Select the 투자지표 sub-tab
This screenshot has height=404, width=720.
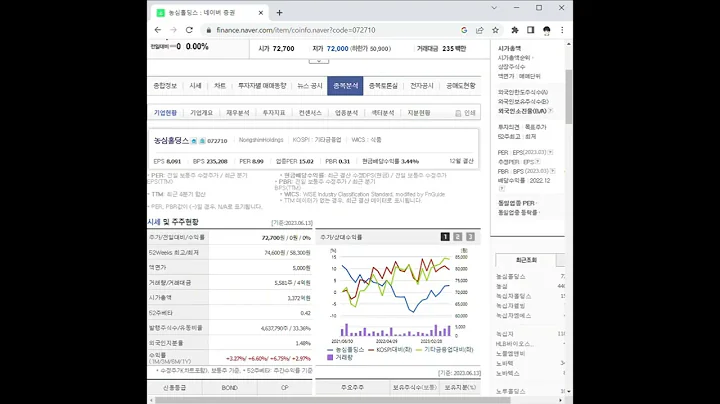pyautogui.click(x=274, y=113)
